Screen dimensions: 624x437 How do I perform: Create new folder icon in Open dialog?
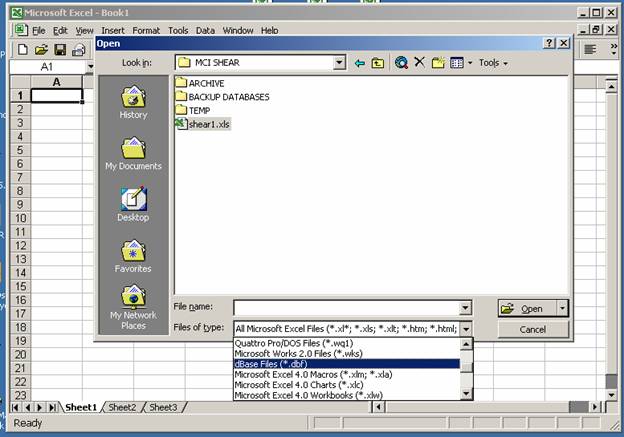pos(438,62)
